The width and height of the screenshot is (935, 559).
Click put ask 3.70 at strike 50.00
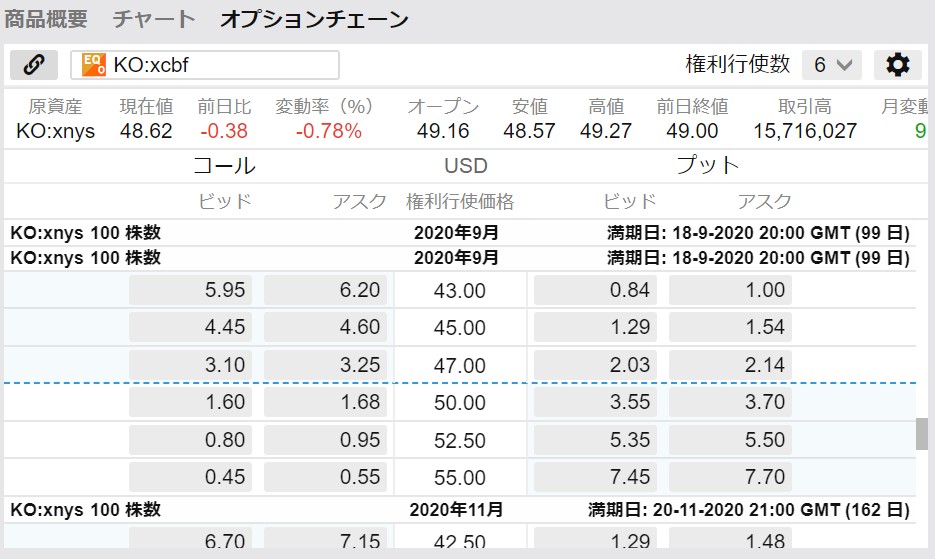(x=730, y=402)
